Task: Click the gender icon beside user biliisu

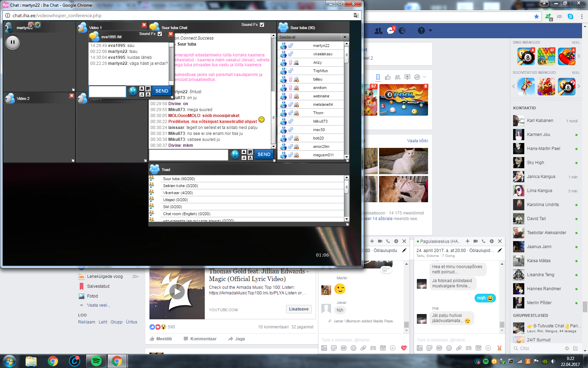Action: click(x=290, y=79)
